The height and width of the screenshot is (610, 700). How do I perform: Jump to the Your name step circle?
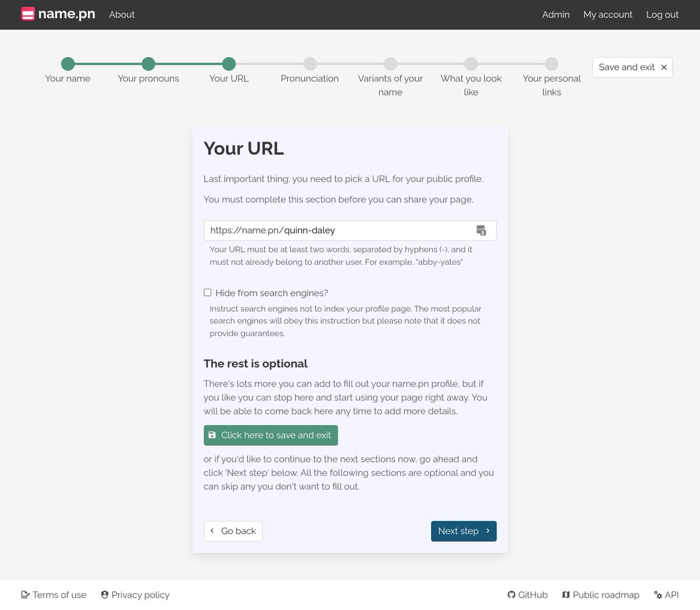(x=68, y=64)
